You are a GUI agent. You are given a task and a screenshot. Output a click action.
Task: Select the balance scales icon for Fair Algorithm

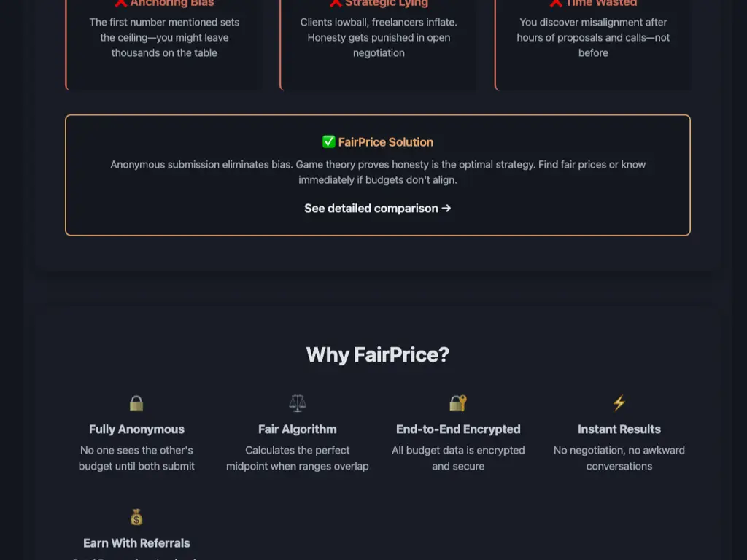(297, 403)
